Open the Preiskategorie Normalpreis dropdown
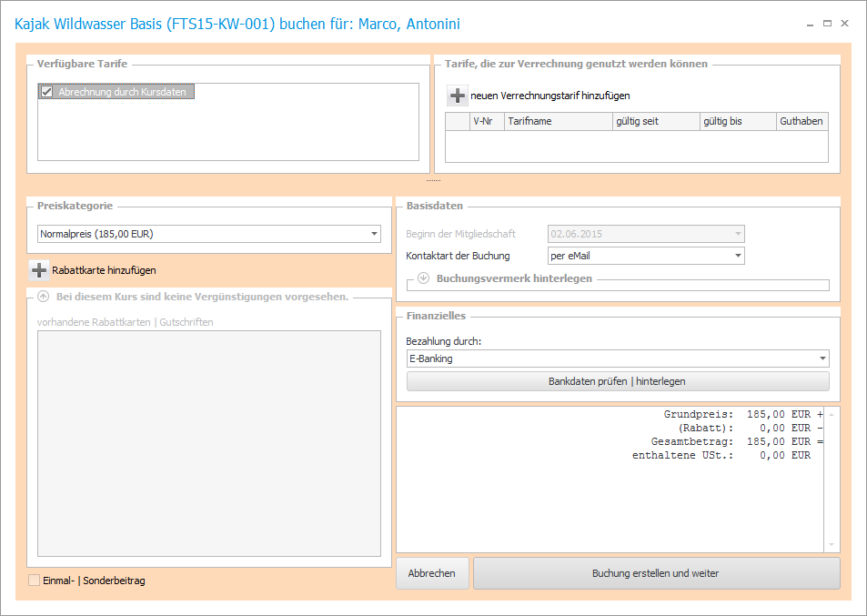This screenshot has width=867, height=616. 375,234
